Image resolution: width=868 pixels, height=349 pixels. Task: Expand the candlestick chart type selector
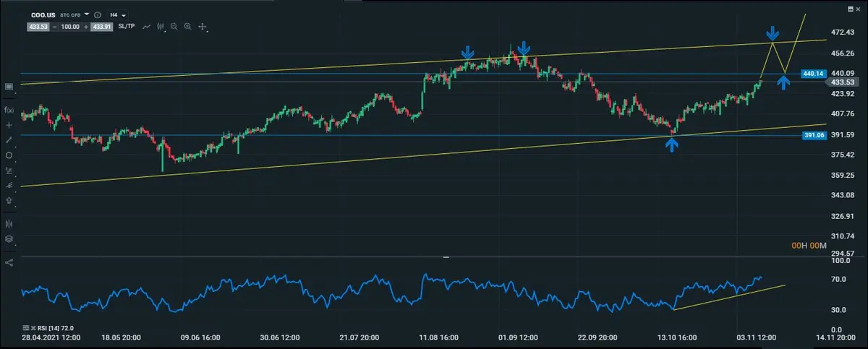point(161,27)
